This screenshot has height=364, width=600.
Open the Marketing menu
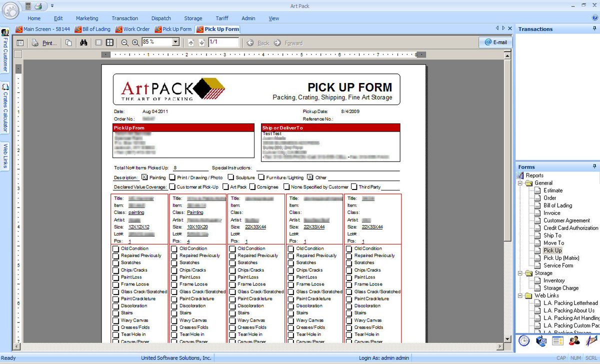87,18
